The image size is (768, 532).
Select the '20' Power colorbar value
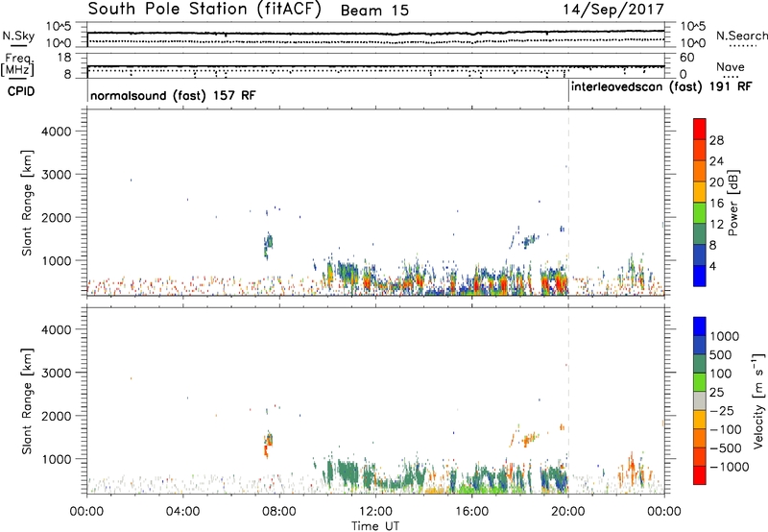coord(716,182)
